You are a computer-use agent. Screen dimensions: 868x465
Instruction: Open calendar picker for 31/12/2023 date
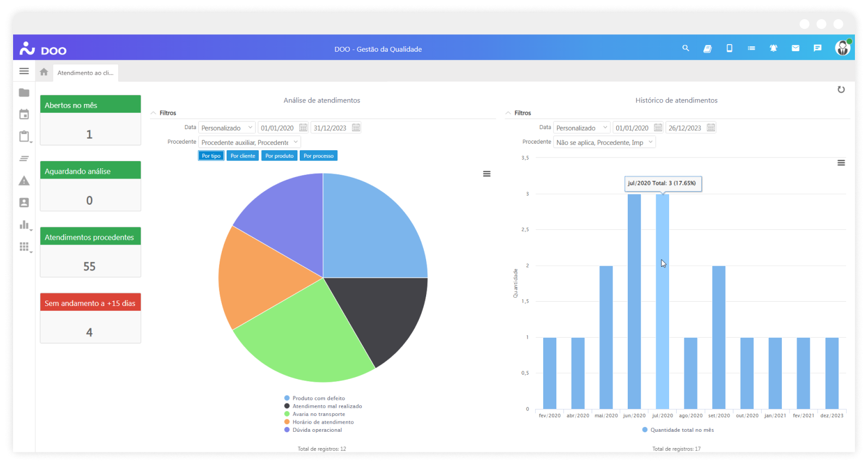[356, 127]
